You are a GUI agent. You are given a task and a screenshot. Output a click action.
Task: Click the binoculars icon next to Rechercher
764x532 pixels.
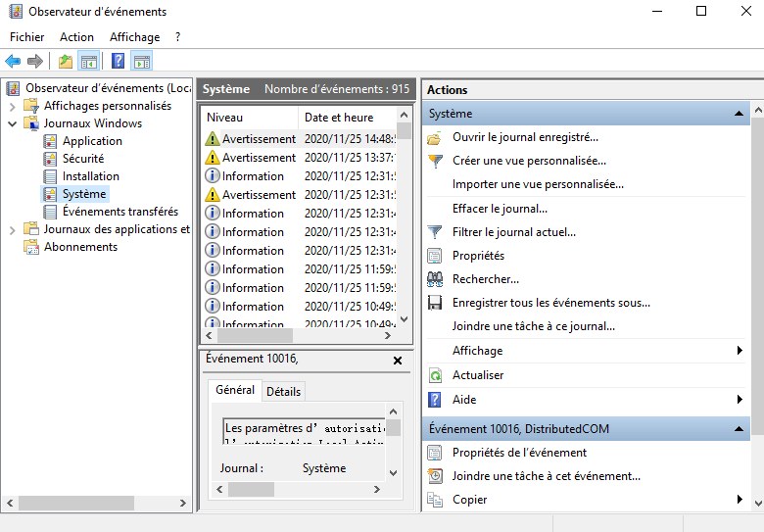[436, 279]
